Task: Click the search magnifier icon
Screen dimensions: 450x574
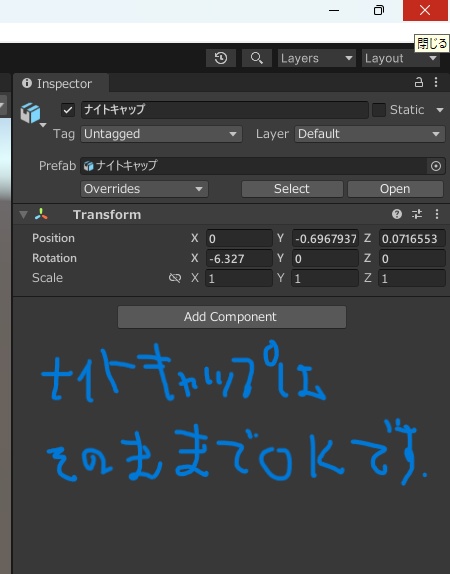Action: [257, 58]
